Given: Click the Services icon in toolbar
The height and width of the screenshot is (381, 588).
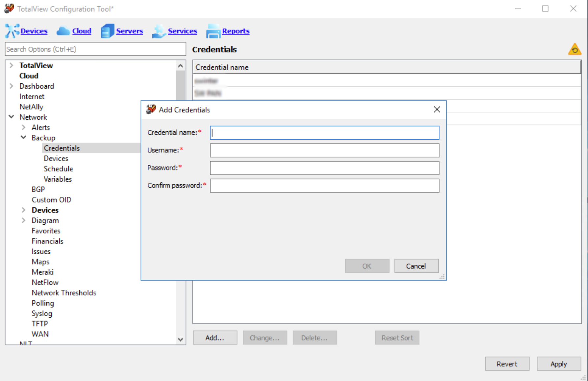Looking at the screenshot, I should 159,31.
